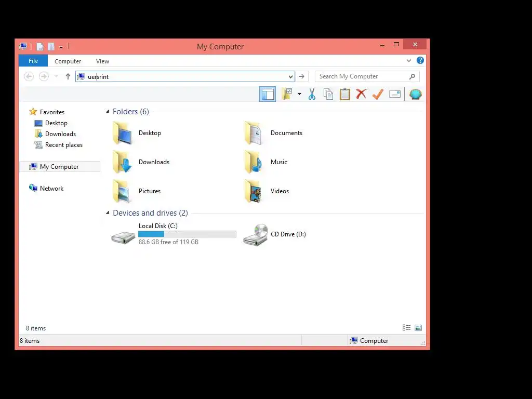Select Downloads under Favorites
Image resolution: width=532 pixels, height=399 pixels.
60,134
